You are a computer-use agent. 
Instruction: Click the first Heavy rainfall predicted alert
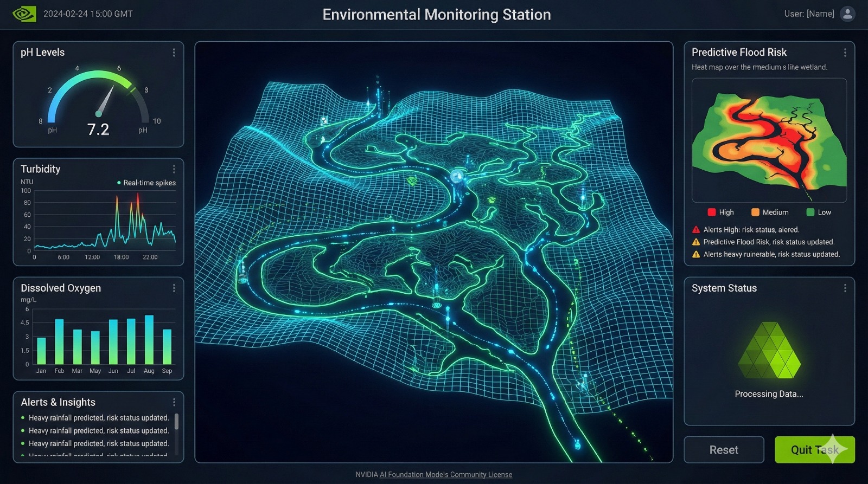[x=99, y=418]
